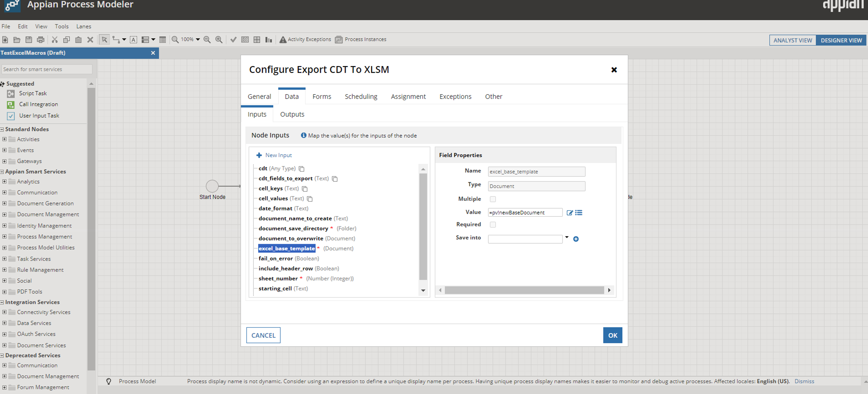Copy icon next to cdt input
The height and width of the screenshot is (394, 868).
[302, 168]
